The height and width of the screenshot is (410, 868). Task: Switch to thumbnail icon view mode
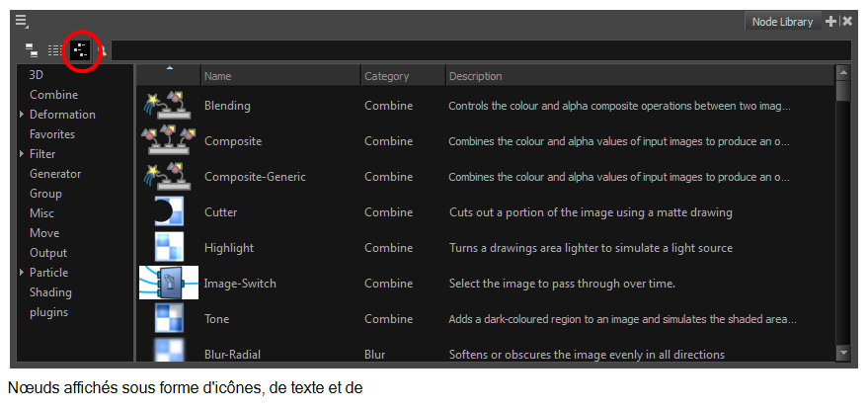click(x=33, y=49)
